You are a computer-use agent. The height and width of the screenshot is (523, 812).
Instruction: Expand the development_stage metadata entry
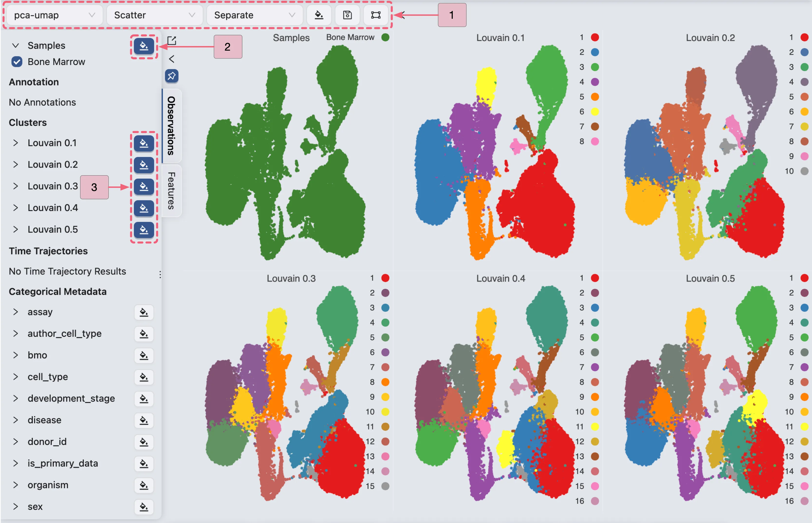pos(15,398)
